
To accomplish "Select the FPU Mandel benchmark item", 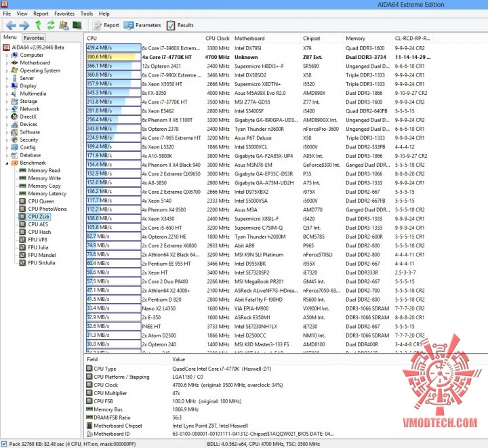I will (37, 255).
